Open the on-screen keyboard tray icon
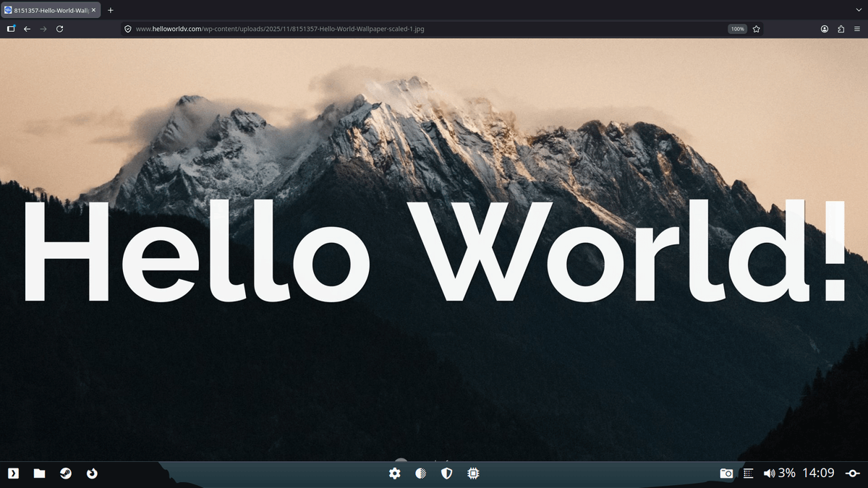 coord(747,473)
